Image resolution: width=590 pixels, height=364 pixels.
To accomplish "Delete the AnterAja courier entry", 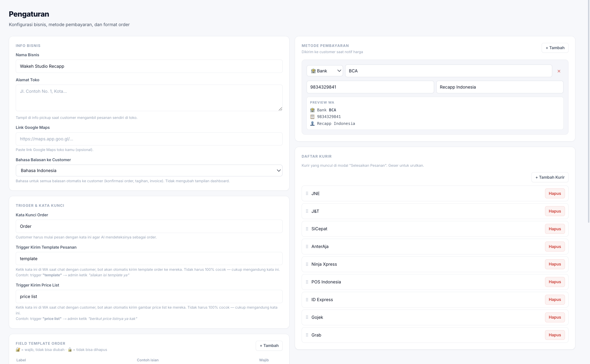I will point(555,246).
